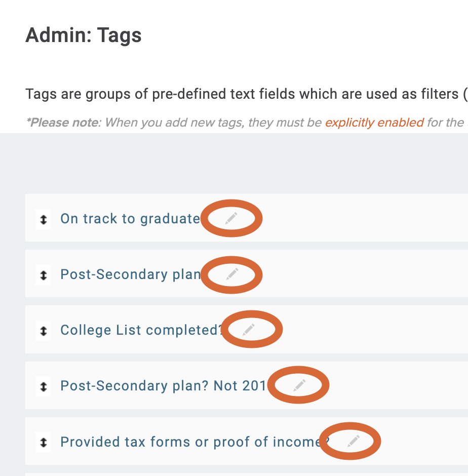Click the 'Admin: Tags' page heading
The height and width of the screenshot is (476, 468).
coord(84,35)
